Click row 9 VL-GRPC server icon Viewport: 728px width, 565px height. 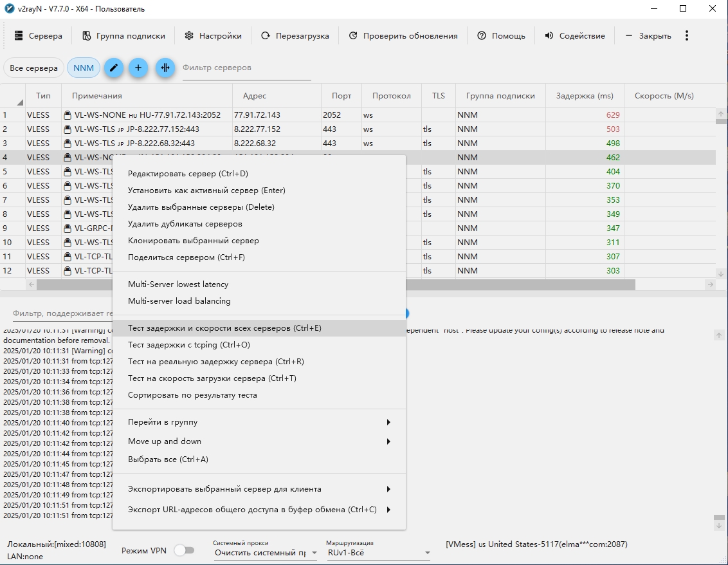(68, 228)
